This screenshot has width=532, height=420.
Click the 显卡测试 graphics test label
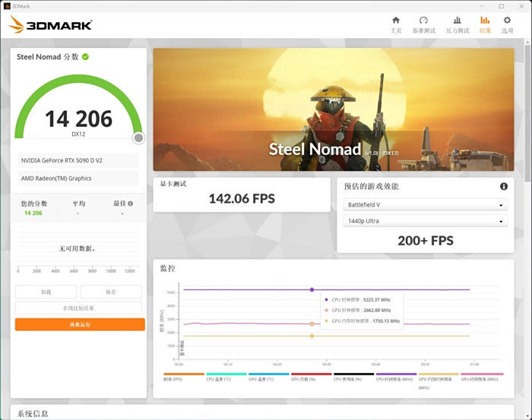point(173,184)
